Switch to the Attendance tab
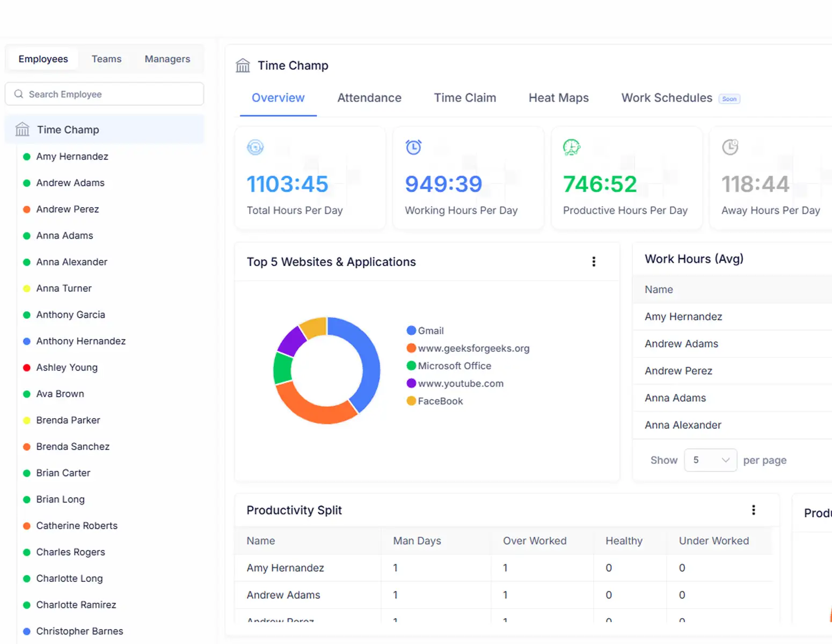Image resolution: width=832 pixels, height=644 pixels. 369,98
